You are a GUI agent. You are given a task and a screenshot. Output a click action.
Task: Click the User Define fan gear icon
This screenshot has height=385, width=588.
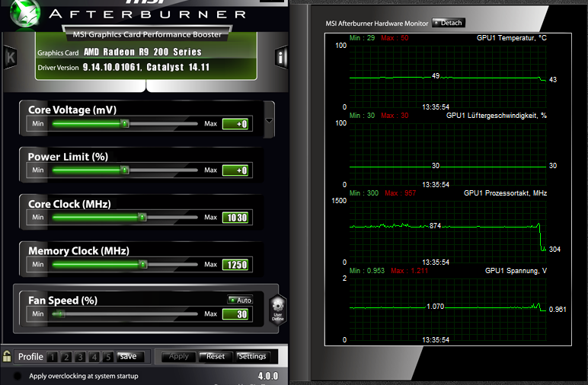(x=277, y=310)
